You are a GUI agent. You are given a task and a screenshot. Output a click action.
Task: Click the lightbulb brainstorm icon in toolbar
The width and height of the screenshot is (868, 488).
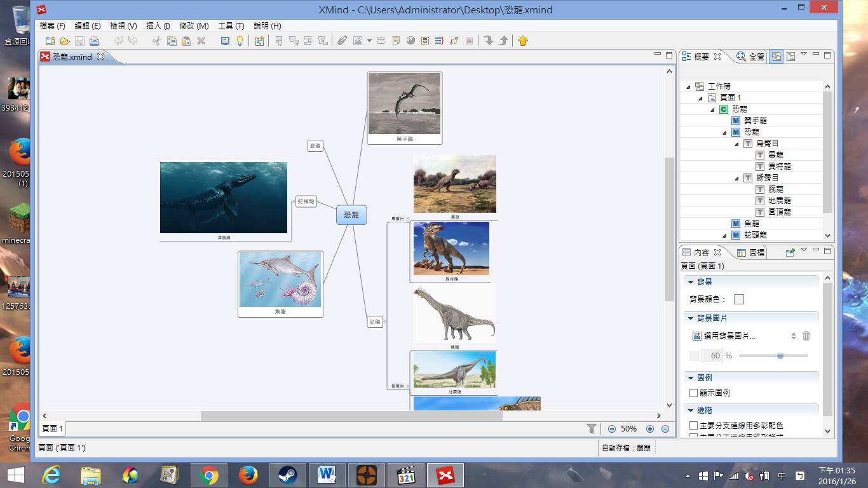pos(240,41)
